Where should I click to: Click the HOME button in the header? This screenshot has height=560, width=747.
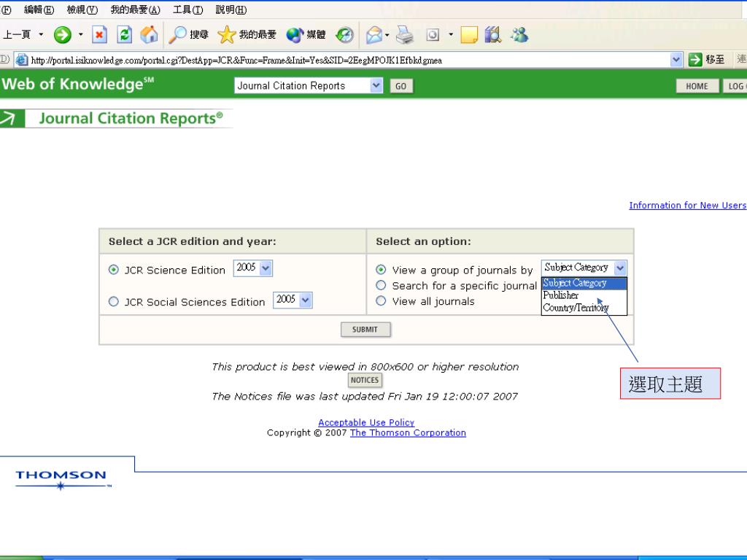tap(697, 86)
